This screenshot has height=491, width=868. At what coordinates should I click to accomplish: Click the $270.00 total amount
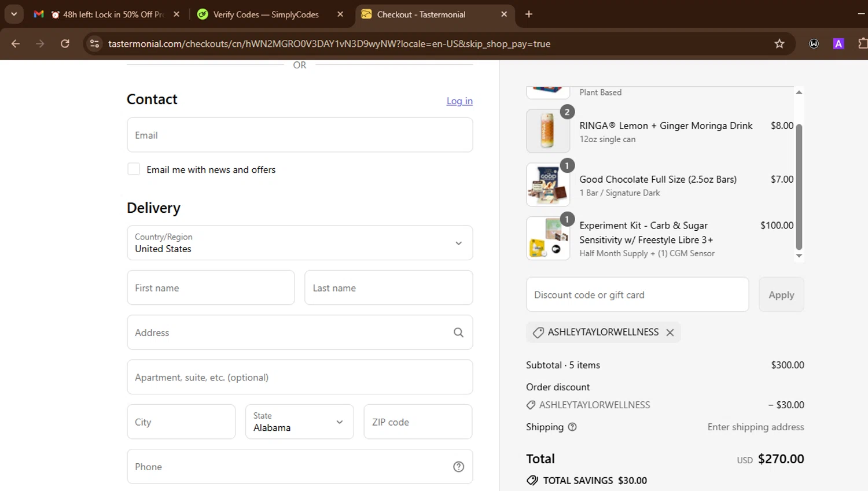click(x=781, y=459)
